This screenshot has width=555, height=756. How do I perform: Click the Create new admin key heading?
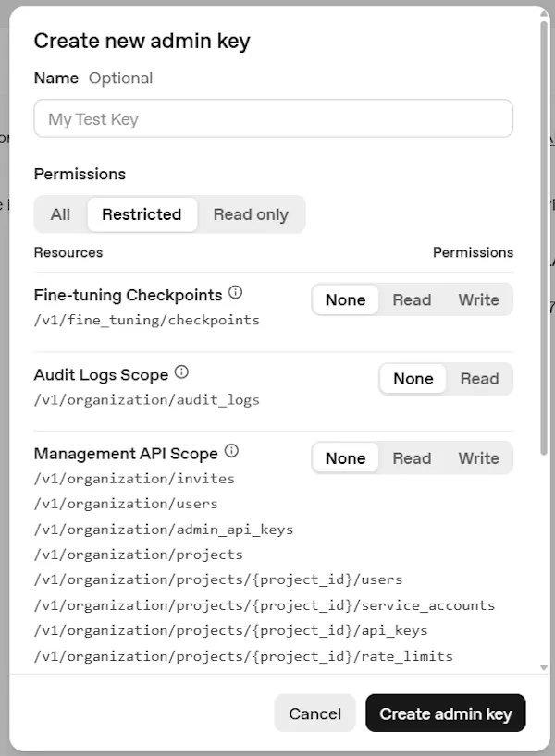pos(142,41)
